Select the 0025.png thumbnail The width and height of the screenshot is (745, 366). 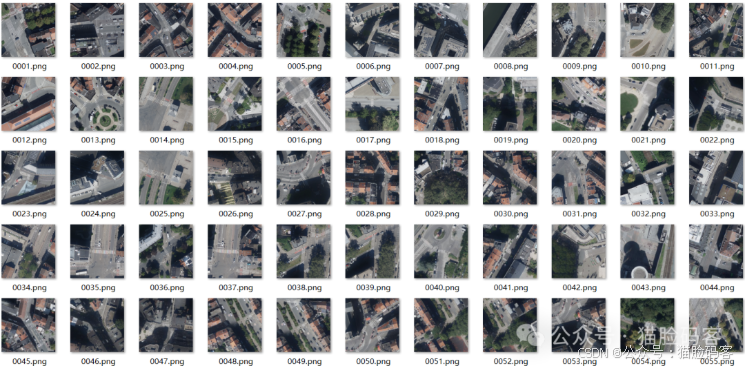166,178
